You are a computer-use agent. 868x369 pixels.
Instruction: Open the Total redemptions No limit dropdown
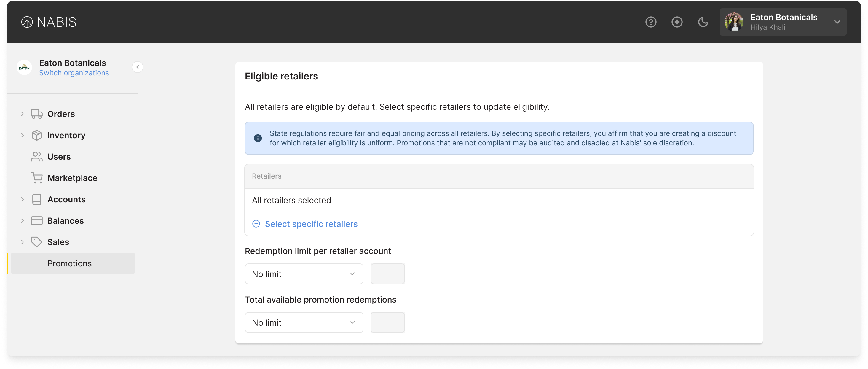click(x=304, y=322)
